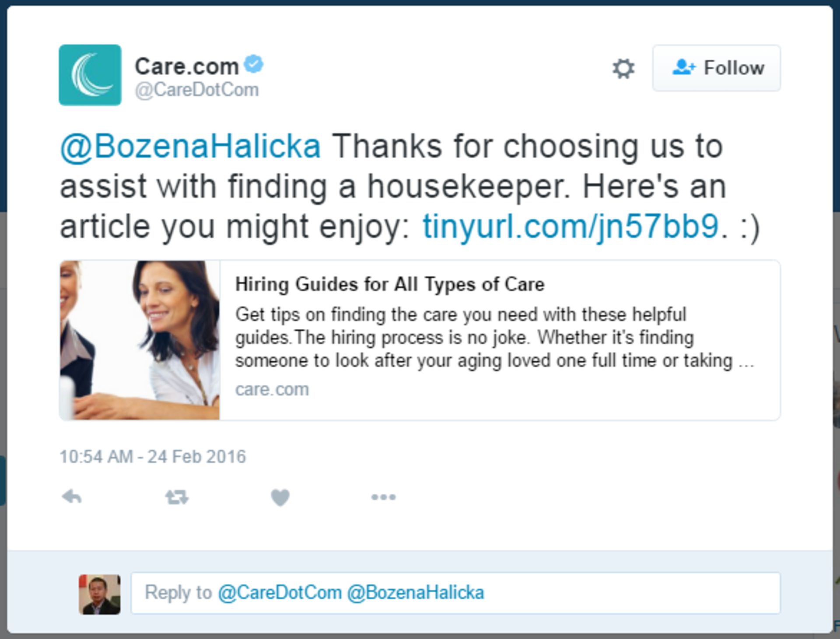Open the gear settings dropdown for this tweet
Image resolution: width=840 pixels, height=639 pixels.
click(x=623, y=69)
